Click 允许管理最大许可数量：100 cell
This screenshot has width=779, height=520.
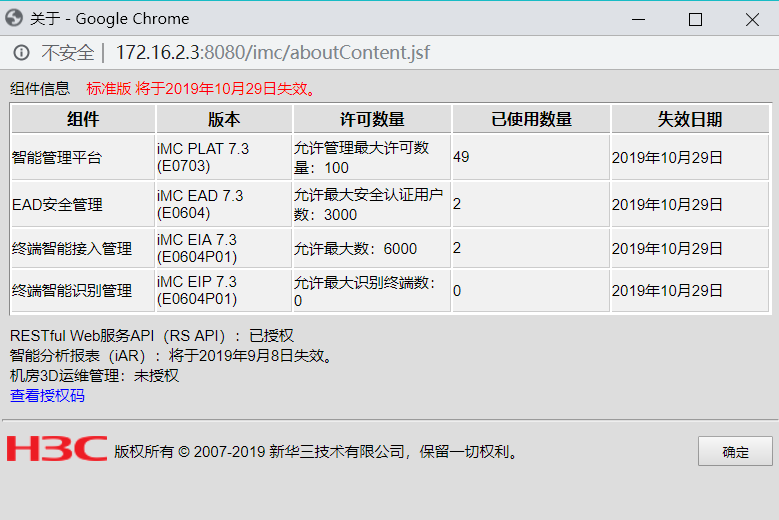[x=372, y=157]
